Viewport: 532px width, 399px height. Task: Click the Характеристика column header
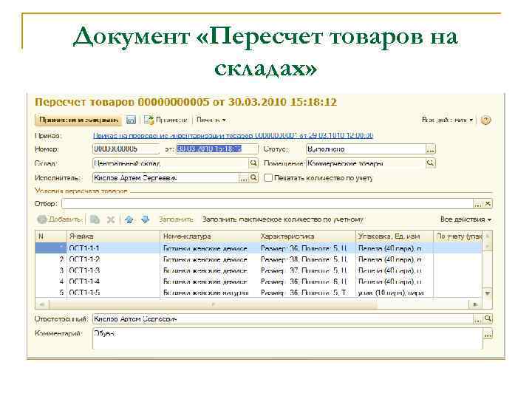tap(307, 236)
